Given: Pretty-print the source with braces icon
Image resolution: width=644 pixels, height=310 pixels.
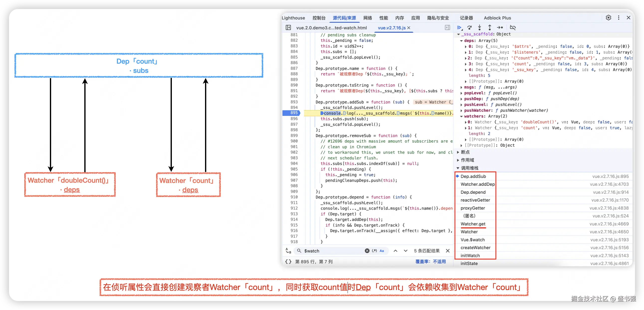Looking at the screenshot, I should (288, 262).
